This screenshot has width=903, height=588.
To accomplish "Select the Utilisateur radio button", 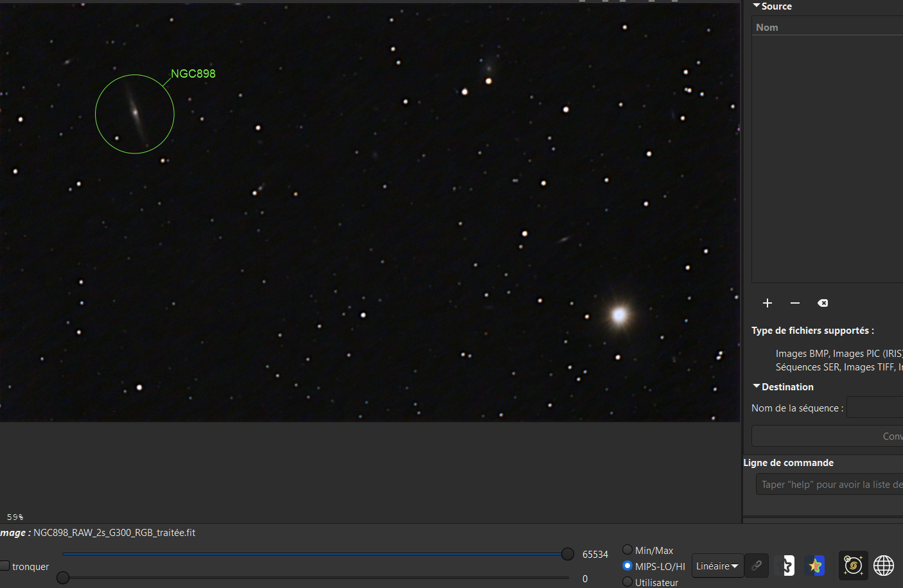I will pos(627,582).
